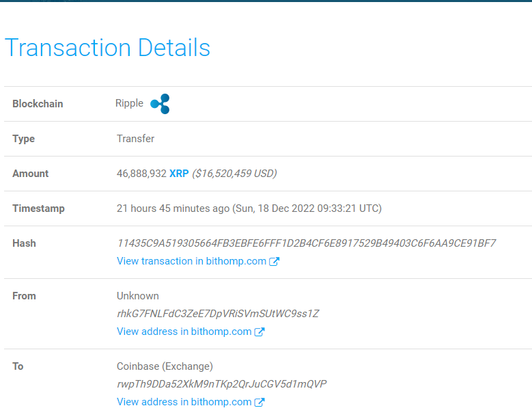Click external-link icon beside View transaction link
The image size is (532, 419).
pyautogui.click(x=274, y=261)
